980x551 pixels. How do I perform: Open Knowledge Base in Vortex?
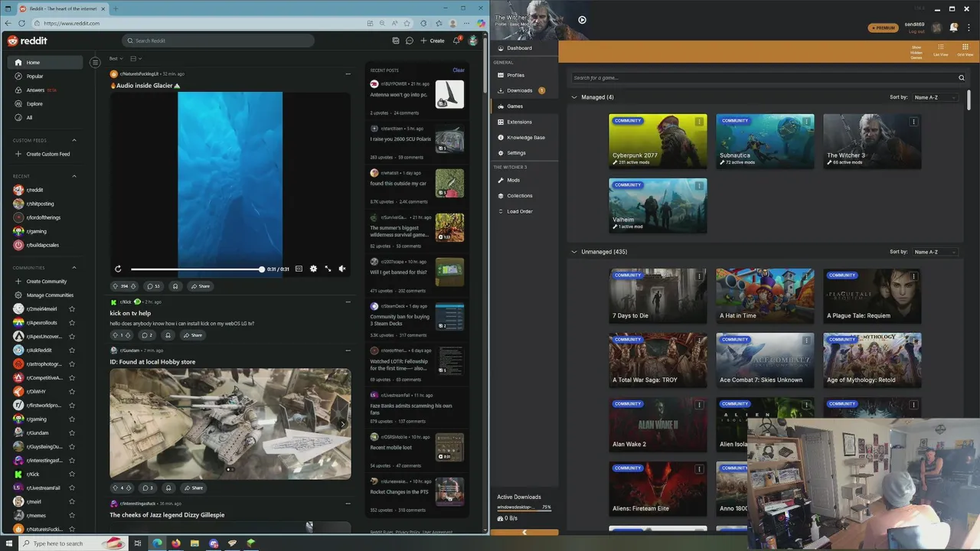coord(524,137)
